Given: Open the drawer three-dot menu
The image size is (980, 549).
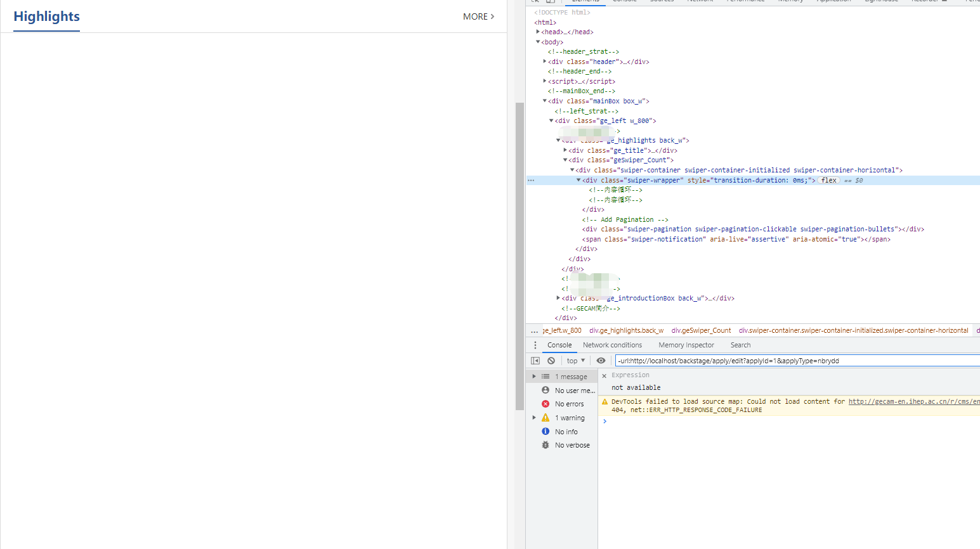Looking at the screenshot, I should coord(535,345).
